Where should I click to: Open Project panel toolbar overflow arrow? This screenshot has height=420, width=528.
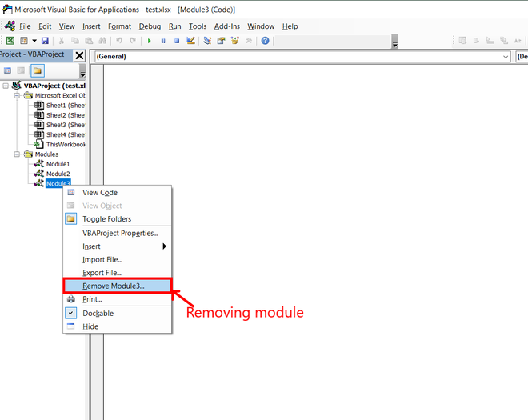click(82, 71)
